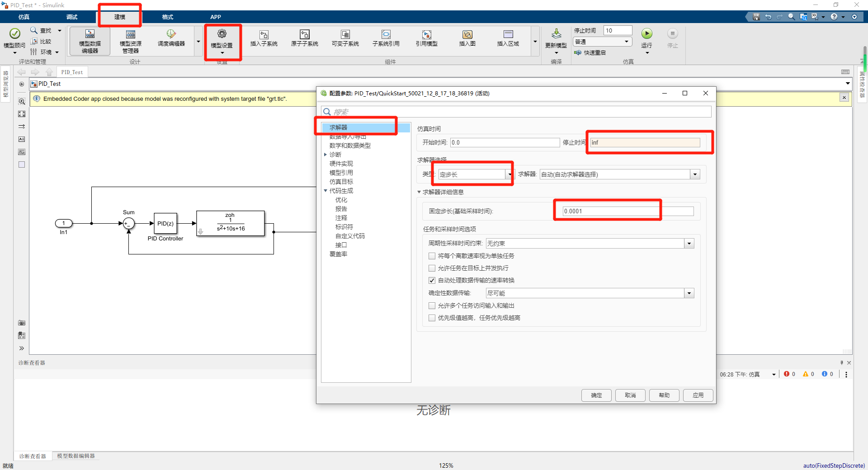
Task: Click the red error count icon
Action: pos(787,374)
